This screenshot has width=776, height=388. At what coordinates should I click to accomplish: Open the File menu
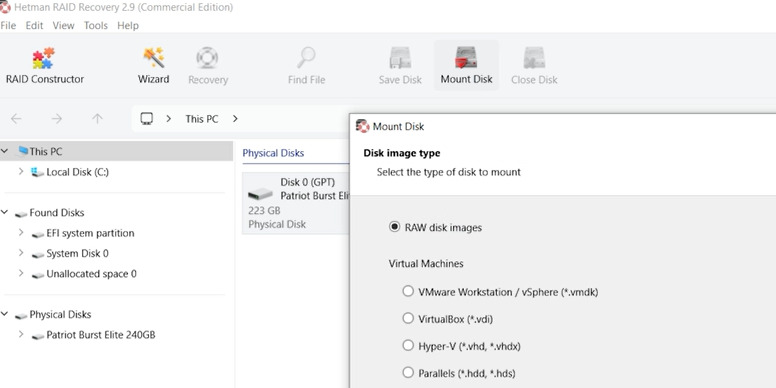point(8,25)
